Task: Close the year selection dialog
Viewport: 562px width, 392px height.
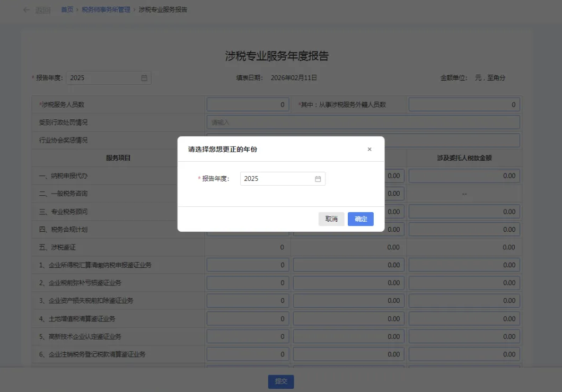Action: click(x=369, y=149)
